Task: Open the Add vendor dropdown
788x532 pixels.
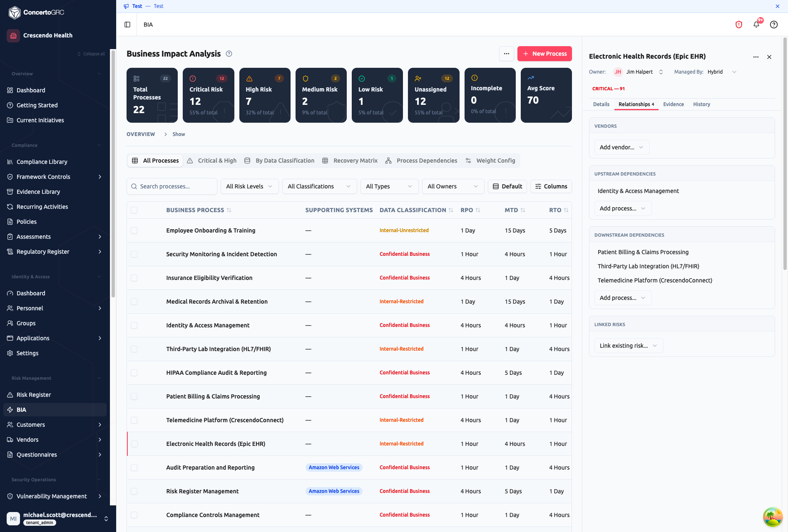Action: coord(621,147)
